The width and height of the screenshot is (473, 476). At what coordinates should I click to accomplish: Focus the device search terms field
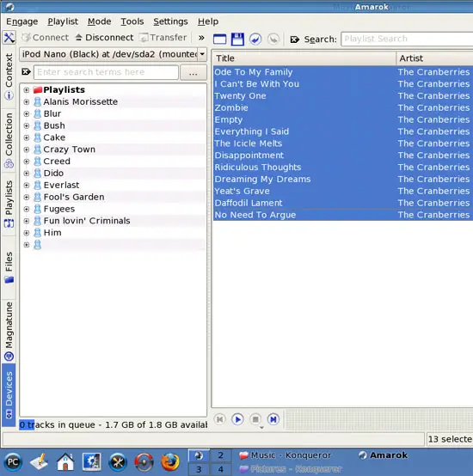coord(106,72)
